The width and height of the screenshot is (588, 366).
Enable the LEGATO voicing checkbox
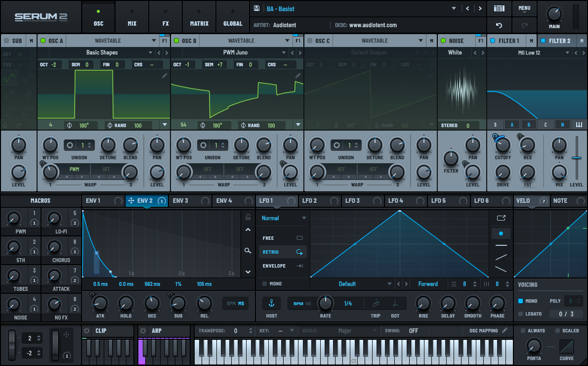click(x=521, y=314)
